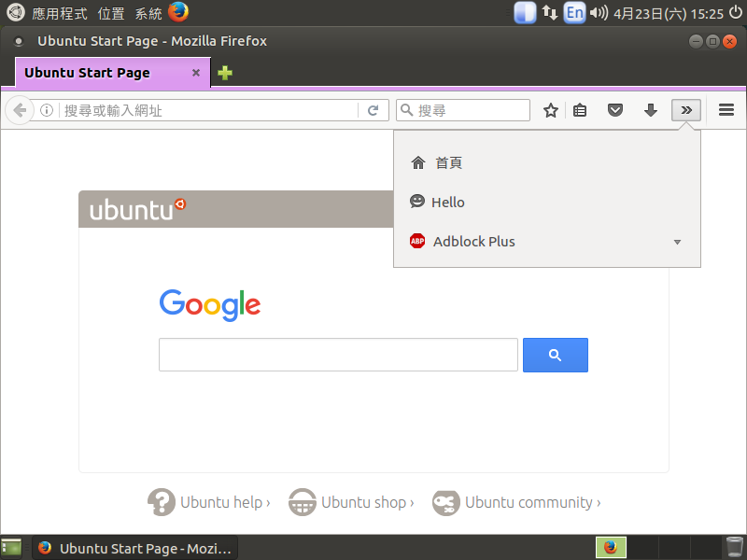Open the 系統 menu
747x560 pixels.
tap(148, 13)
